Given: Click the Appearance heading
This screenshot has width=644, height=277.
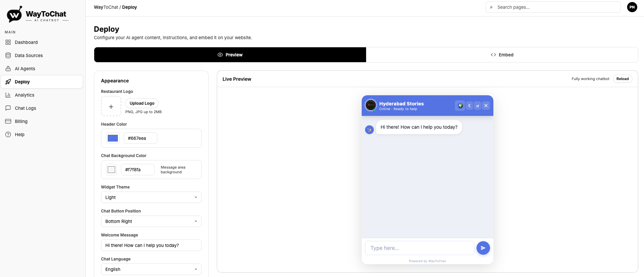Looking at the screenshot, I should [115, 81].
